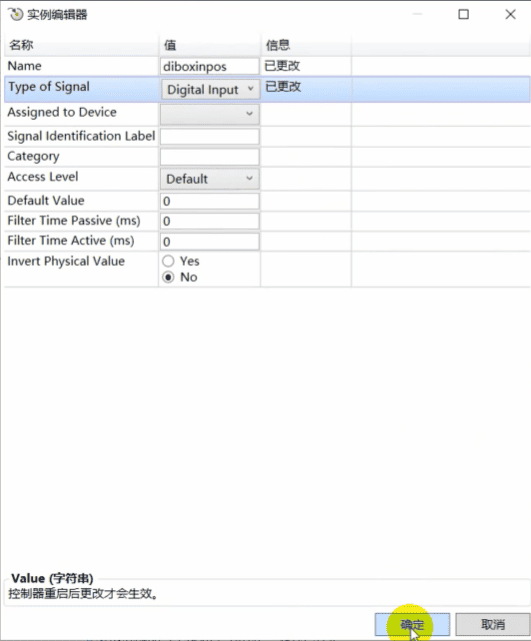Edit the Name field containing diboxinpos

[x=210, y=66]
